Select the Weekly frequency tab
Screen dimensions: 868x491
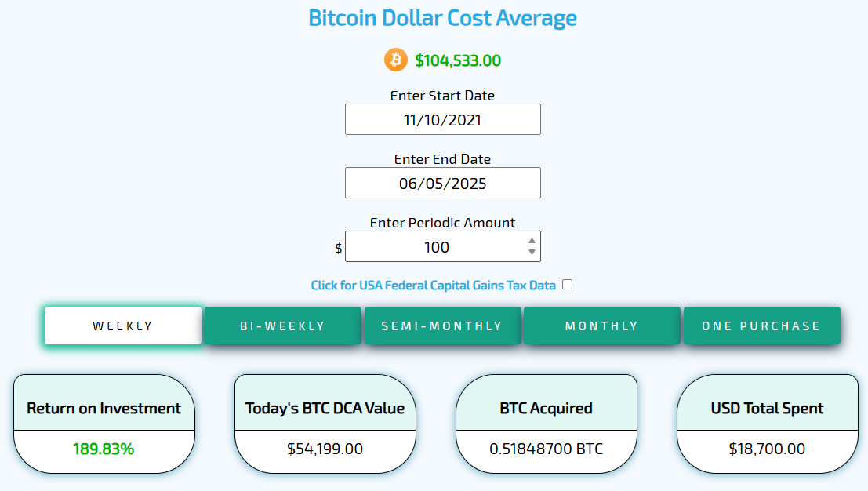(x=123, y=326)
